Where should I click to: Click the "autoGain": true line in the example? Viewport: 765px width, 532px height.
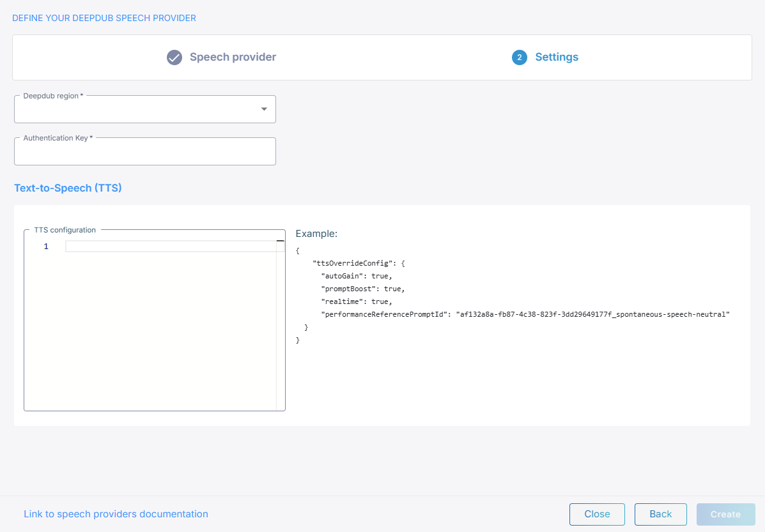coord(357,276)
